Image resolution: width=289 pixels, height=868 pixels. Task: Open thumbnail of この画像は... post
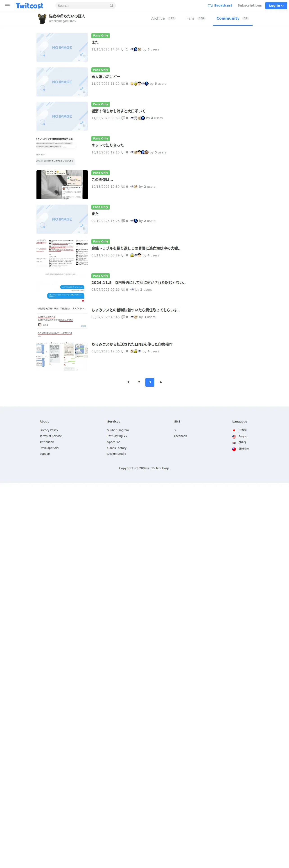[62, 185]
